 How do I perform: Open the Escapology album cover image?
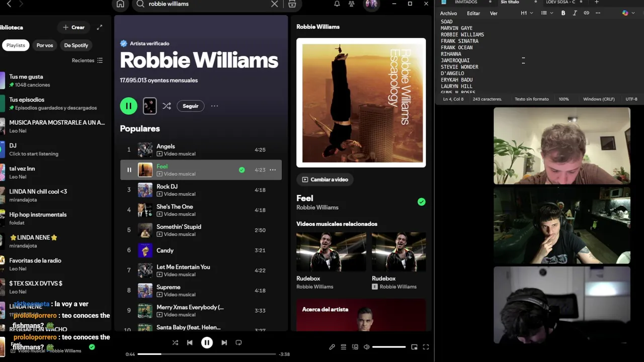tap(361, 103)
